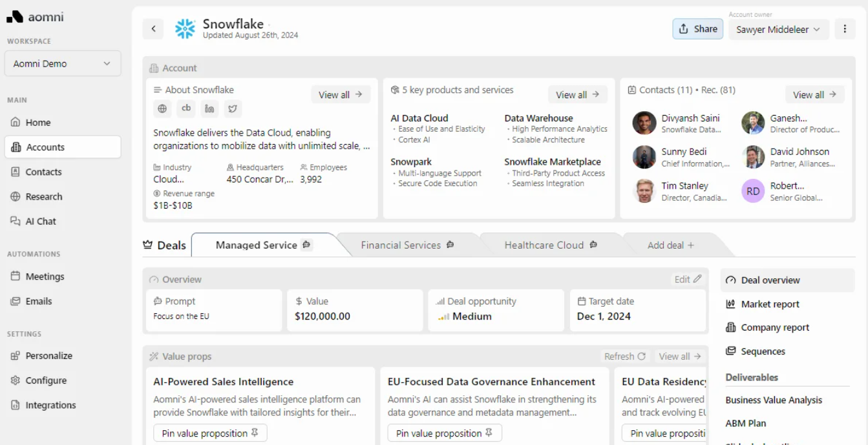Screen dimensions: 868x445
Task: Select the Snowpark product
Action: (411, 161)
